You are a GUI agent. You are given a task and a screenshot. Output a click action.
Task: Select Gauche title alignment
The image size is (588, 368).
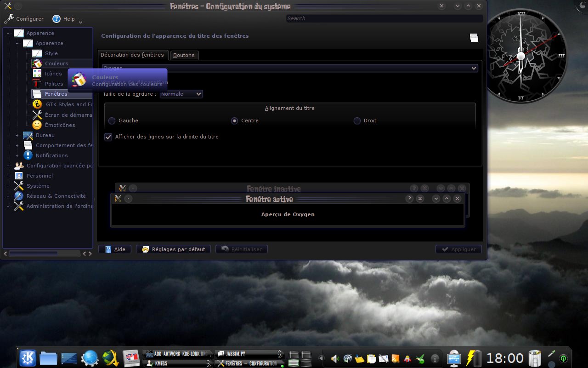[x=123, y=121]
